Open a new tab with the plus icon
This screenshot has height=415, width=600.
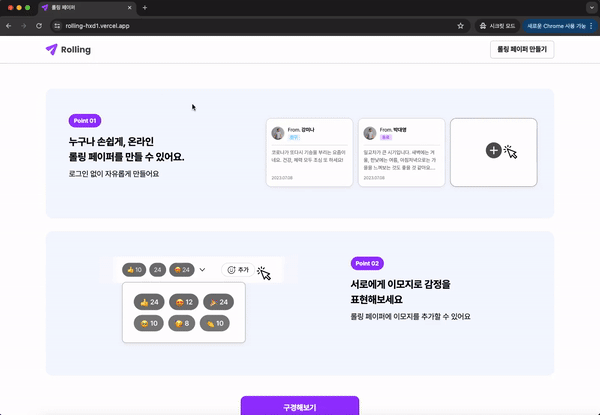(145, 8)
